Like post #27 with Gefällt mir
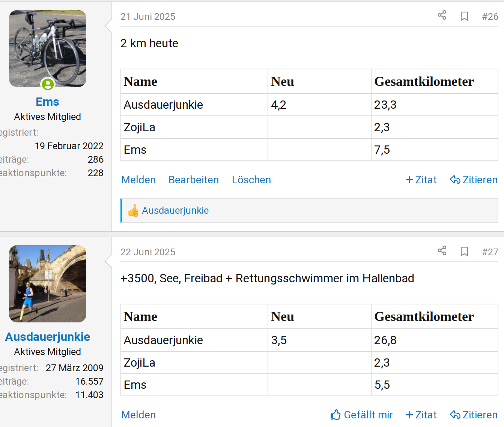The height and width of the screenshot is (427, 504). coord(361,415)
